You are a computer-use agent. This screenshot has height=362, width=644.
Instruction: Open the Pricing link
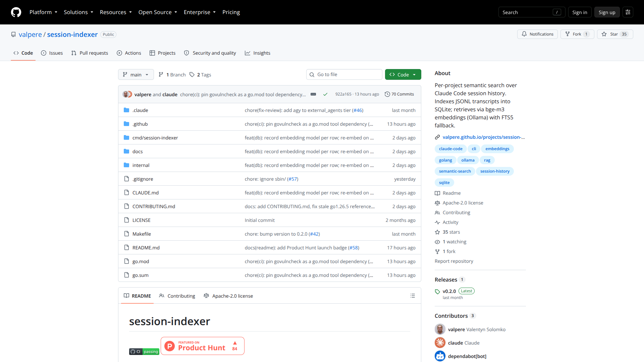(x=231, y=12)
